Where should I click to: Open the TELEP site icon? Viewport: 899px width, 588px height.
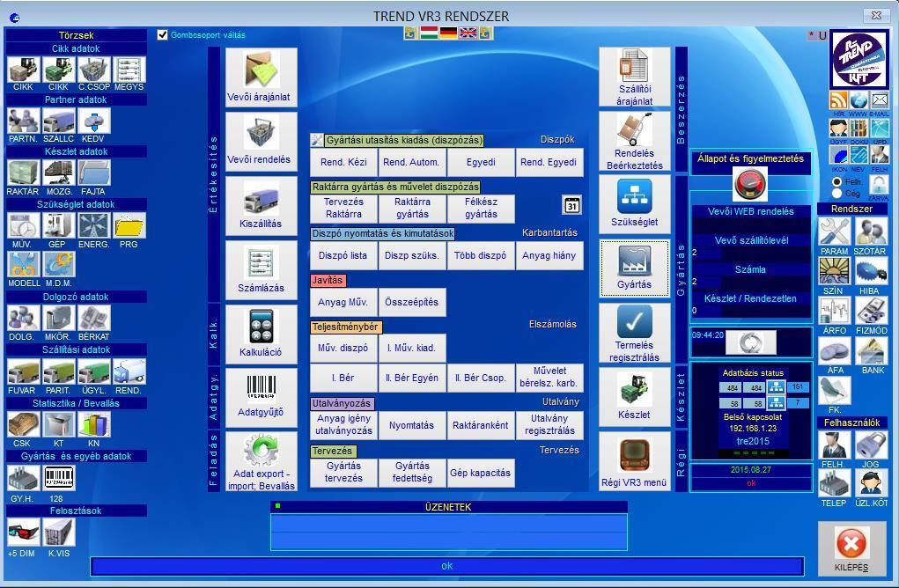coord(834,483)
